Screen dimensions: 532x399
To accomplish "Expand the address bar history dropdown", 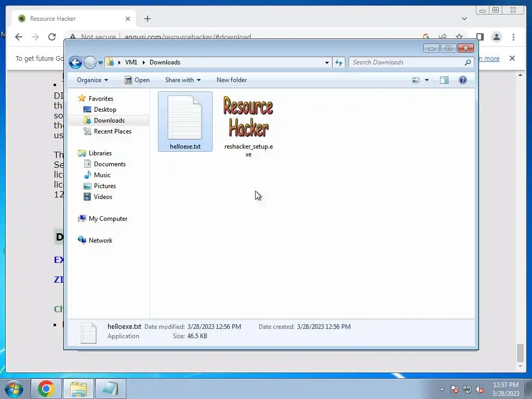I will point(327,62).
